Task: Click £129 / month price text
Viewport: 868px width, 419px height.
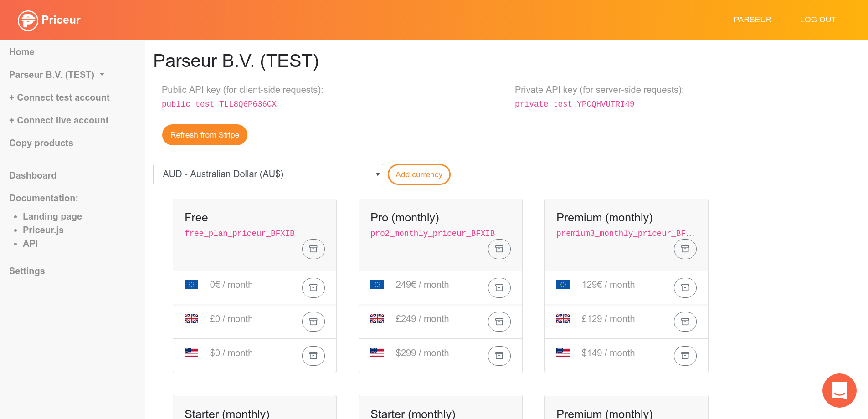Action: coord(608,319)
